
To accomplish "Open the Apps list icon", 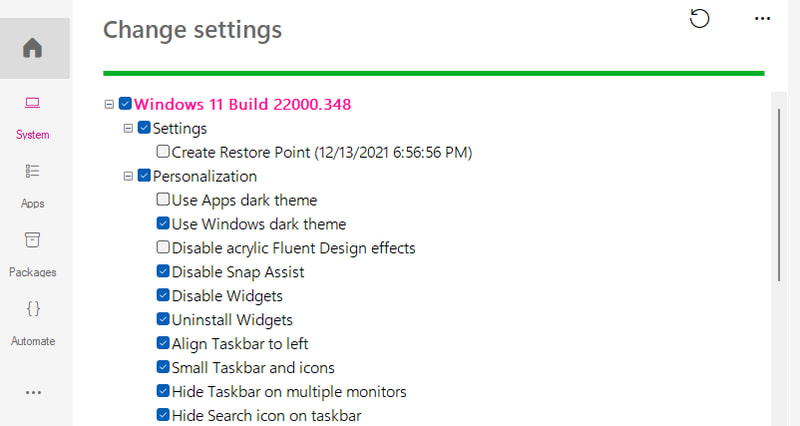I will 33,171.
